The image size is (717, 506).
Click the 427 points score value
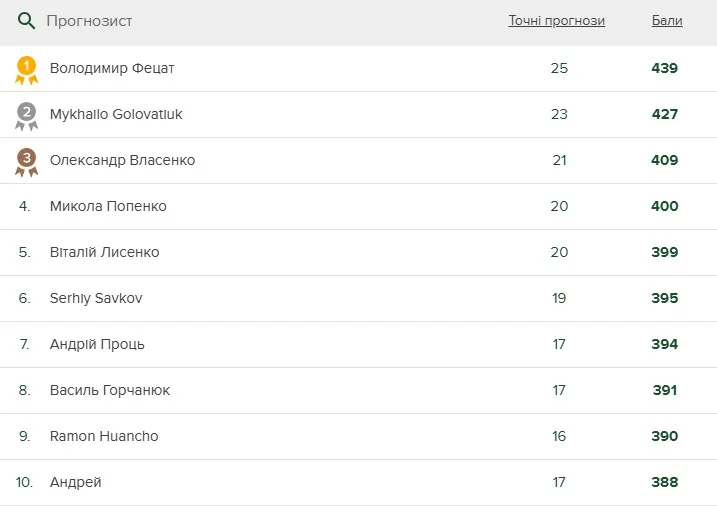(x=665, y=115)
